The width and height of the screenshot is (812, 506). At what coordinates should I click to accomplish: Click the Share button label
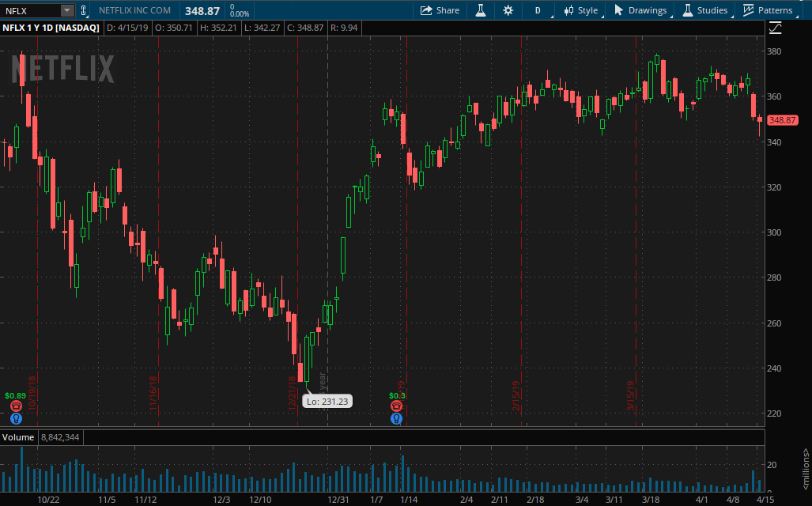click(x=448, y=10)
